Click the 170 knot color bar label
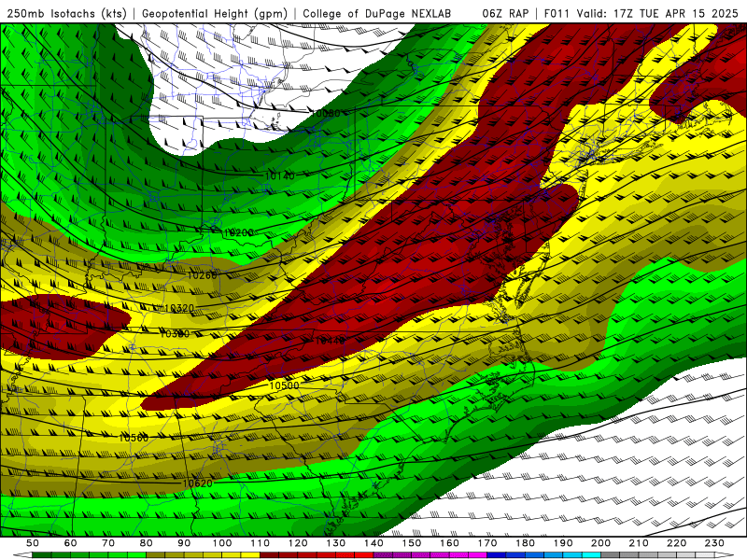 pyautogui.click(x=486, y=543)
